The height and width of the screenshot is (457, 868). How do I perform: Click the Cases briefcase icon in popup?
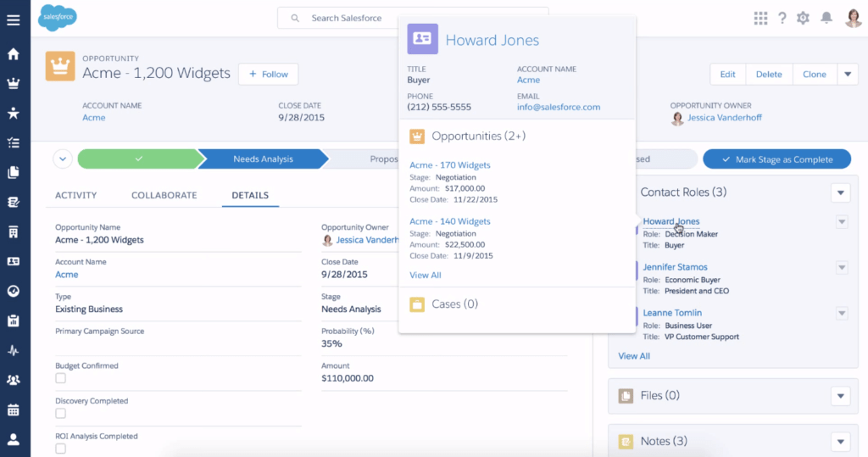point(417,304)
